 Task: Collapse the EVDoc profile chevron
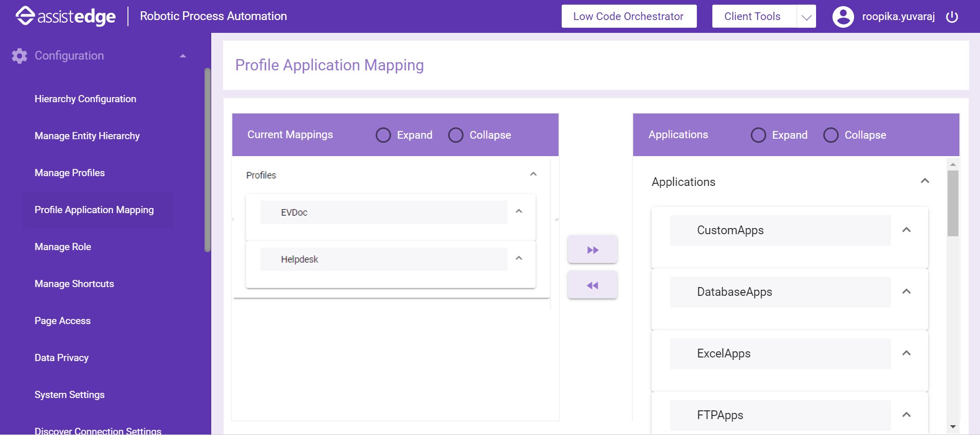click(x=519, y=211)
